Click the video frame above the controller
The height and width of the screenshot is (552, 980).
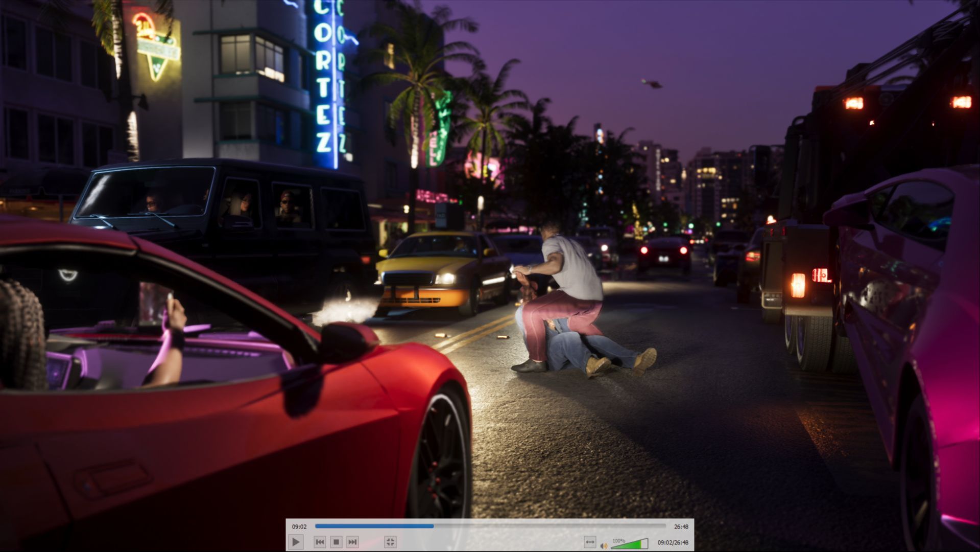click(x=490, y=259)
